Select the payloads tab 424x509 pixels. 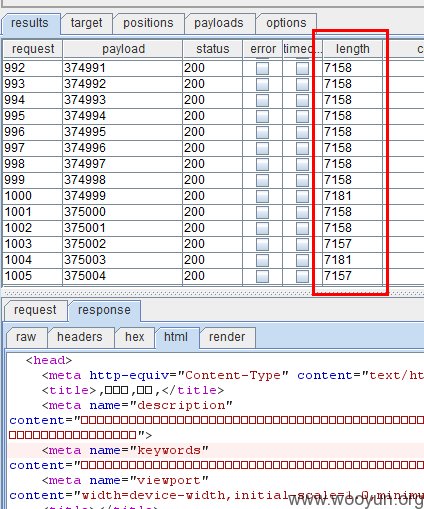pyautogui.click(x=219, y=23)
